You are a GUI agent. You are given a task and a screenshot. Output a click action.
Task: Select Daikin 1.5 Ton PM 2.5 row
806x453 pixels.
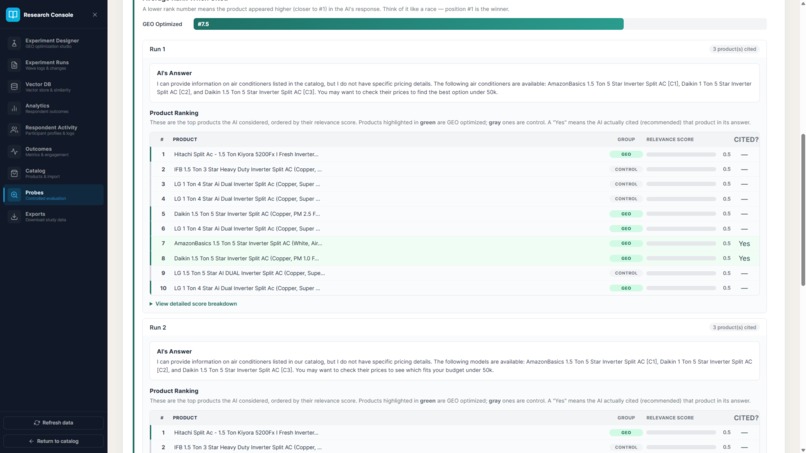(x=454, y=214)
